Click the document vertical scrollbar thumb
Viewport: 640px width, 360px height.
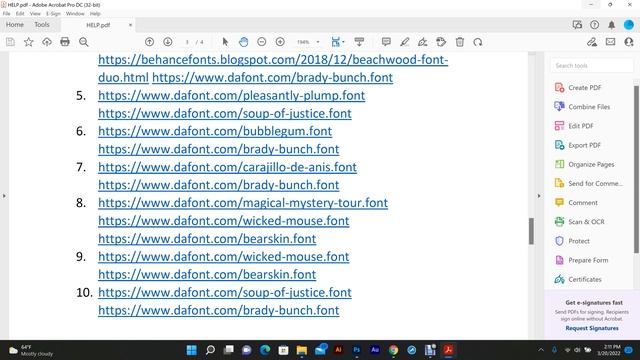click(x=531, y=231)
